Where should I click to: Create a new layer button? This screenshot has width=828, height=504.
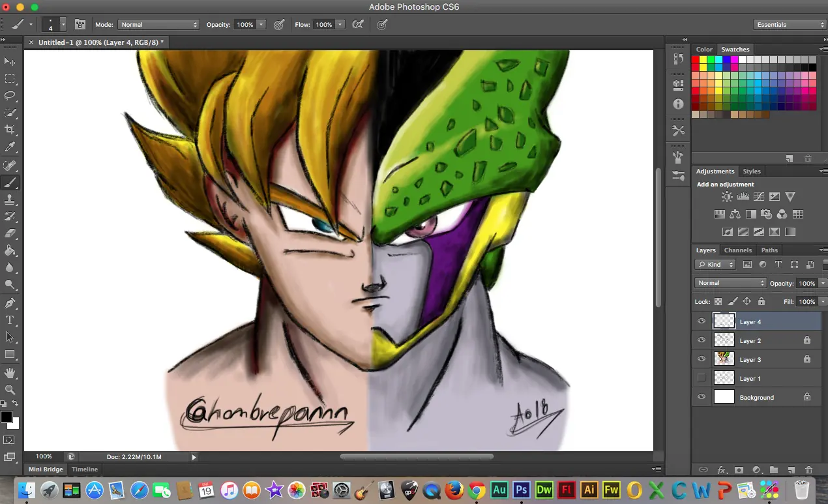tap(791, 470)
